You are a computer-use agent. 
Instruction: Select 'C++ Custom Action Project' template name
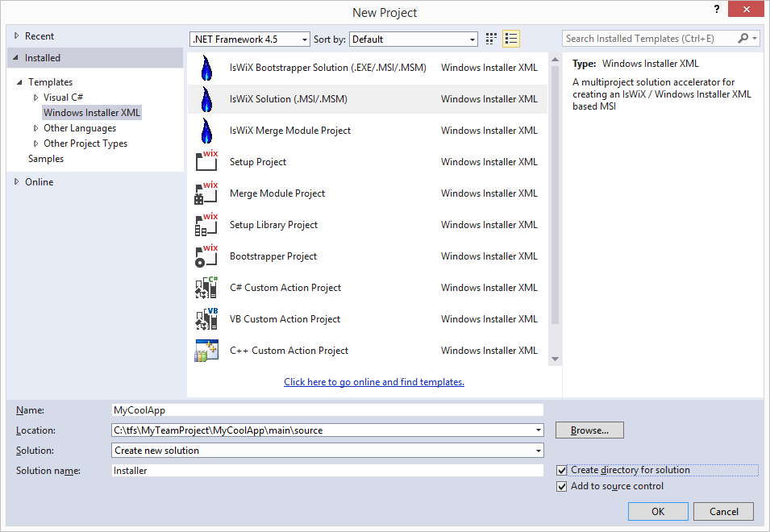(289, 351)
